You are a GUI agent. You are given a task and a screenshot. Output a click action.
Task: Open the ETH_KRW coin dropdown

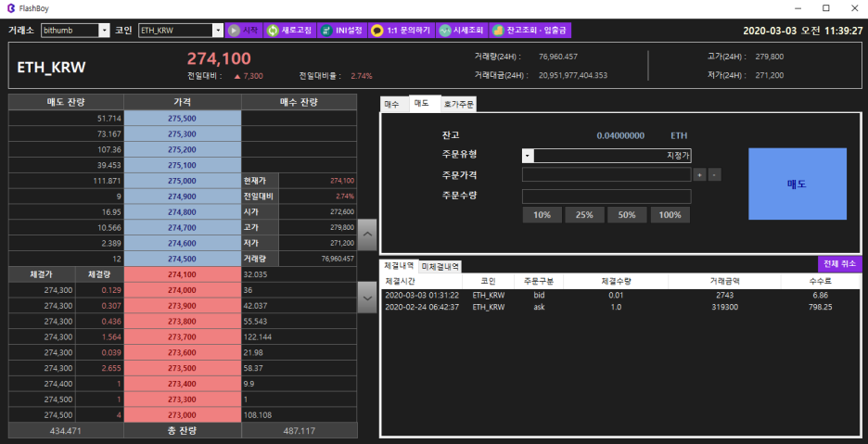[x=218, y=31]
